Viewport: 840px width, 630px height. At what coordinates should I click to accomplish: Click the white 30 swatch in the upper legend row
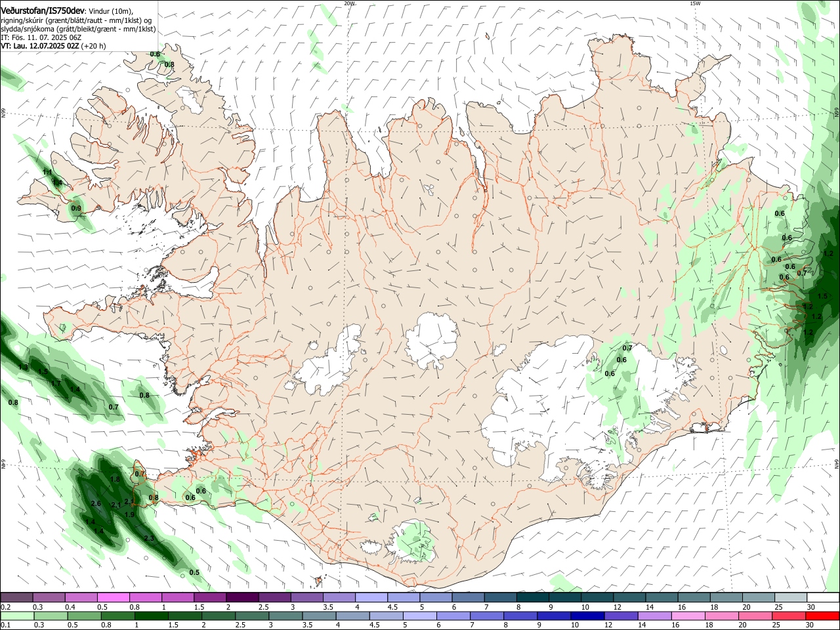coord(822,597)
